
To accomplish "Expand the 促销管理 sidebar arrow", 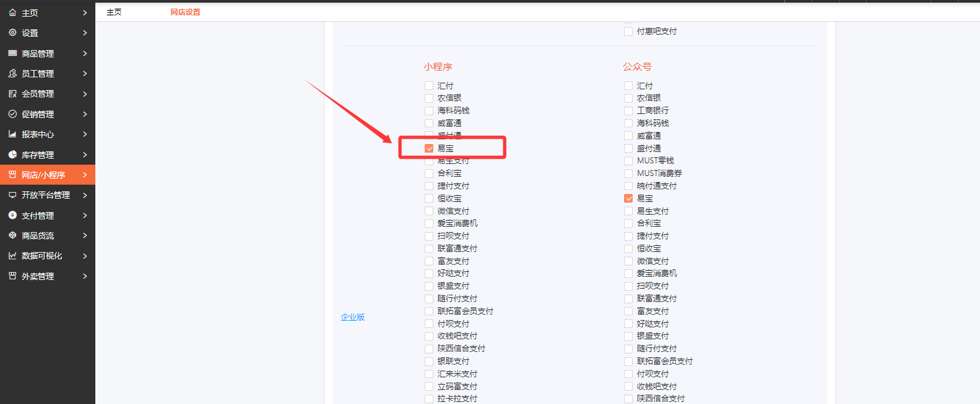I will click(85, 114).
